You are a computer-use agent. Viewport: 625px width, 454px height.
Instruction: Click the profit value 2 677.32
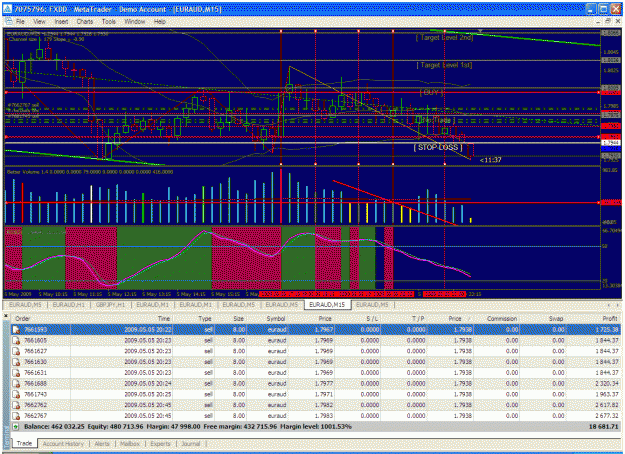click(607, 416)
